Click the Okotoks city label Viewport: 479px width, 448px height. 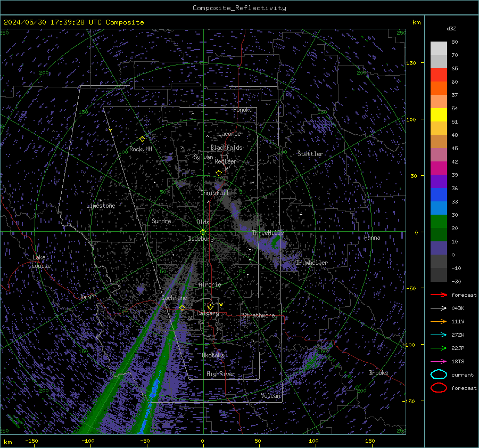(x=213, y=355)
